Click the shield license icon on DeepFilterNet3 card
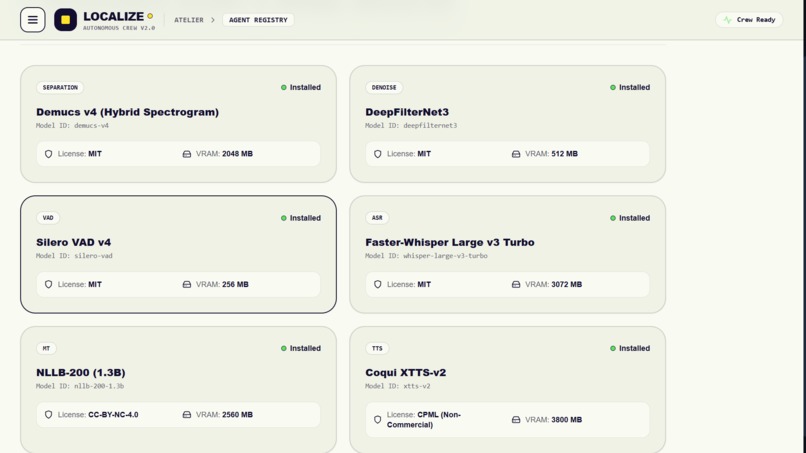Image resolution: width=806 pixels, height=453 pixels. pos(377,154)
